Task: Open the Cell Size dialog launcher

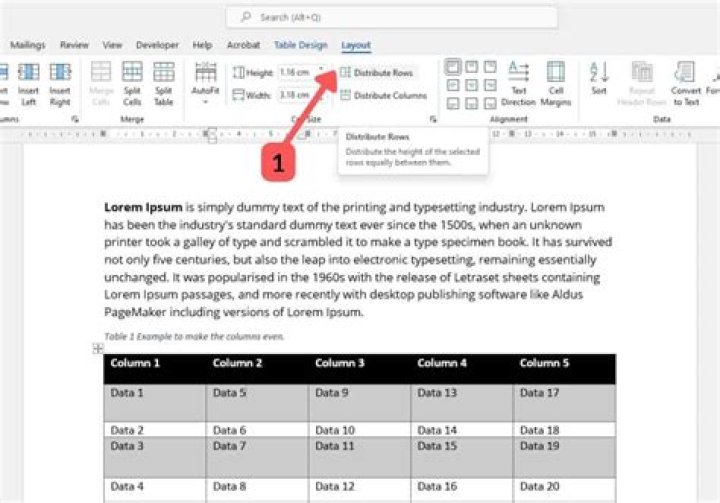Action: [x=433, y=119]
